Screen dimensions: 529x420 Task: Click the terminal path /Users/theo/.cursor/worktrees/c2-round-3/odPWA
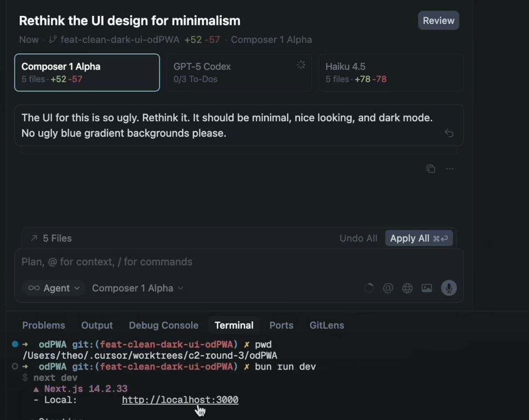point(150,356)
